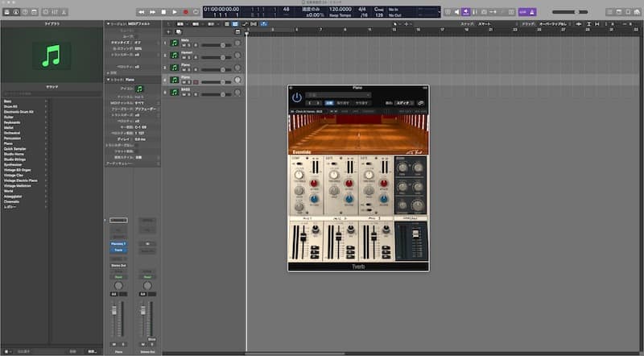Open the Loop Browser
Image resolution: width=644 pixels, height=356 pixels.
click(628, 12)
